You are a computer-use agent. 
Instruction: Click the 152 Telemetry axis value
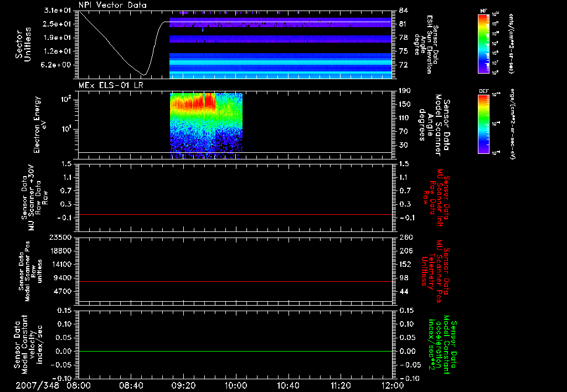[x=405, y=264]
